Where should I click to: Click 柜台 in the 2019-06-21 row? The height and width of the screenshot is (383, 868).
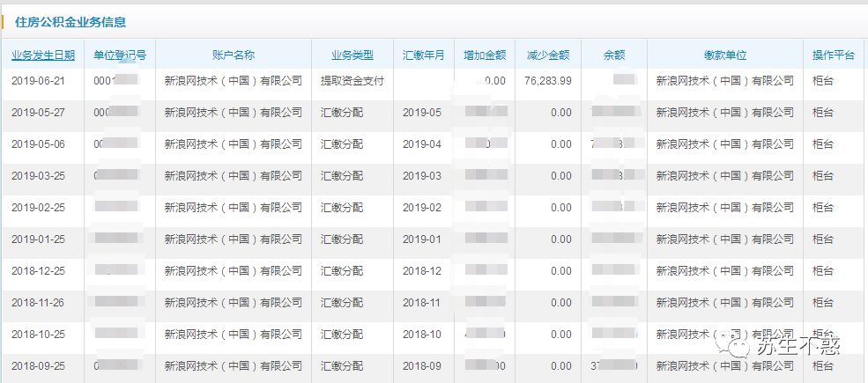click(822, 81)
